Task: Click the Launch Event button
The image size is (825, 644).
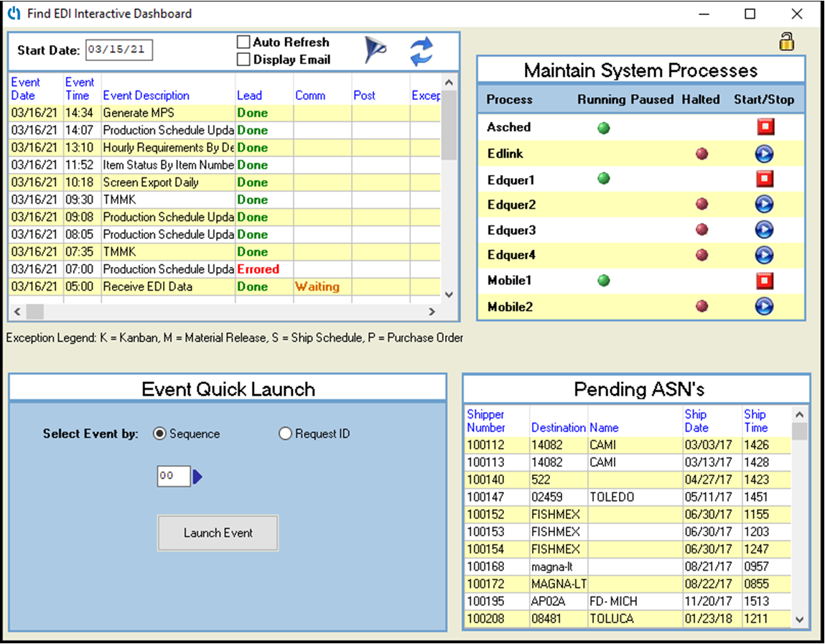Action: [x=218, y=533]
